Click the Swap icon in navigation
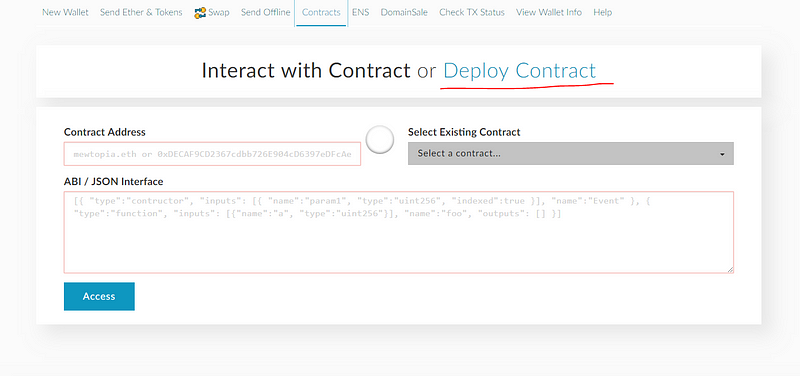The image size is (800, 376). [x=199, y=13]
